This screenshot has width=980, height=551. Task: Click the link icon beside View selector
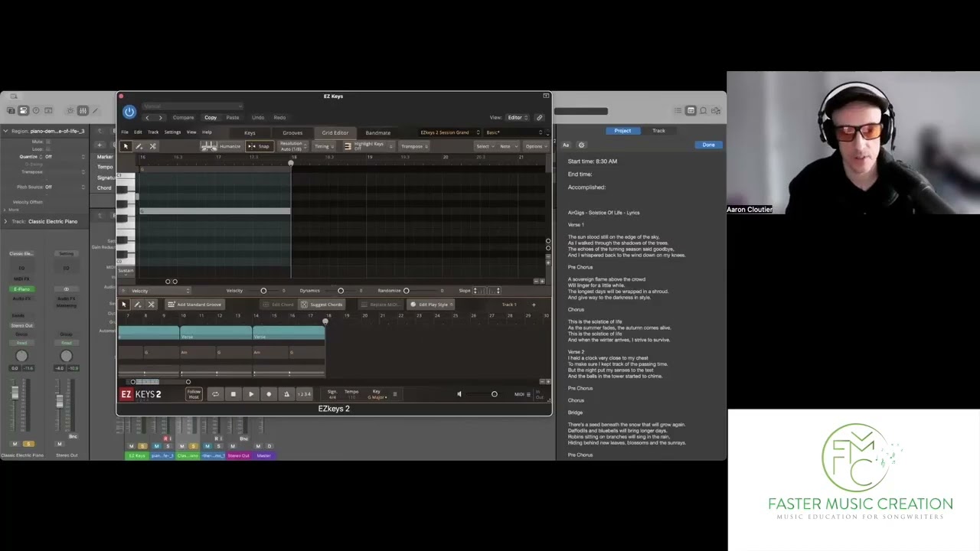point(539,118)
